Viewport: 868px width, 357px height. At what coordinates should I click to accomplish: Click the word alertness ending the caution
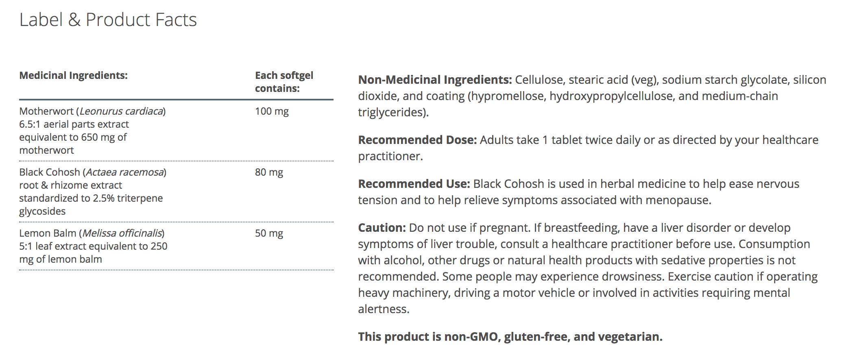[382, 309]
